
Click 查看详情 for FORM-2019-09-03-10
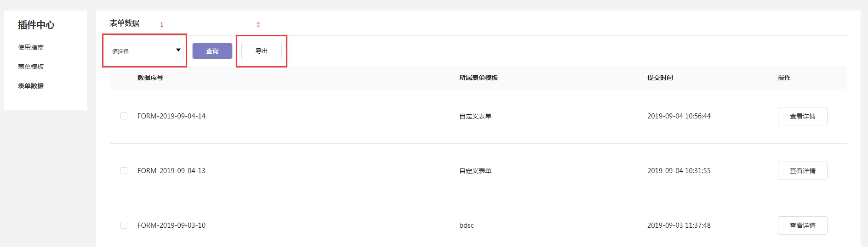pos(802,225)
